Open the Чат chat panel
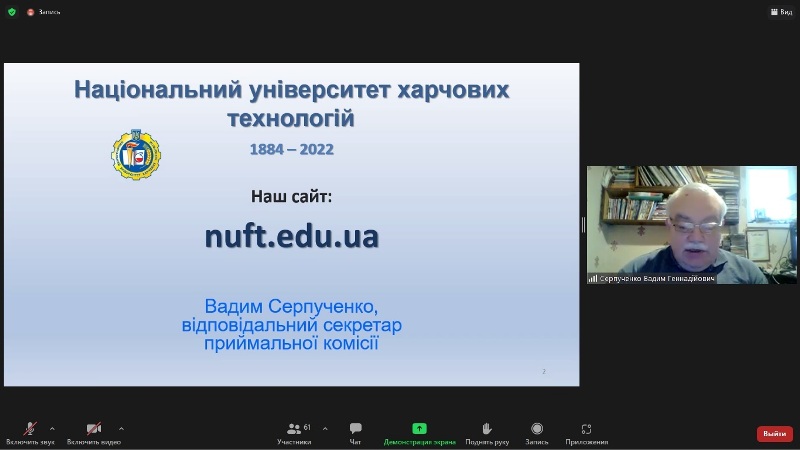 pos(356,433)
